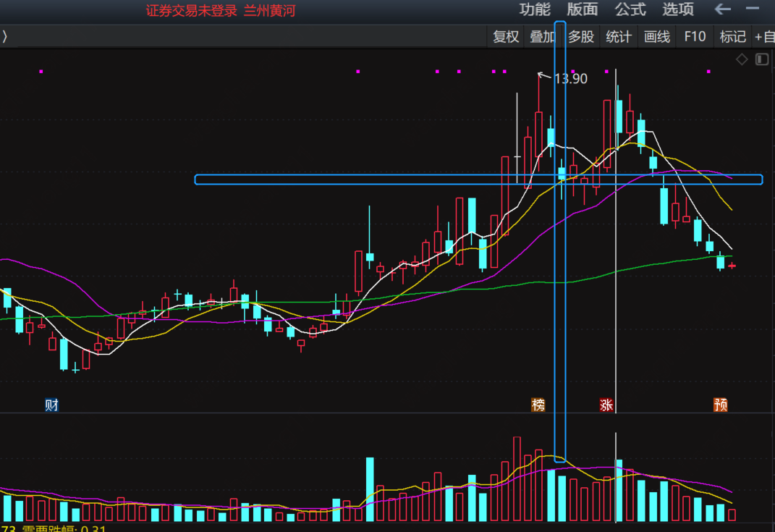Open F10 company information
Image resolution: width=775 pixels, height=532 pixels.
(x=695, y=37)
